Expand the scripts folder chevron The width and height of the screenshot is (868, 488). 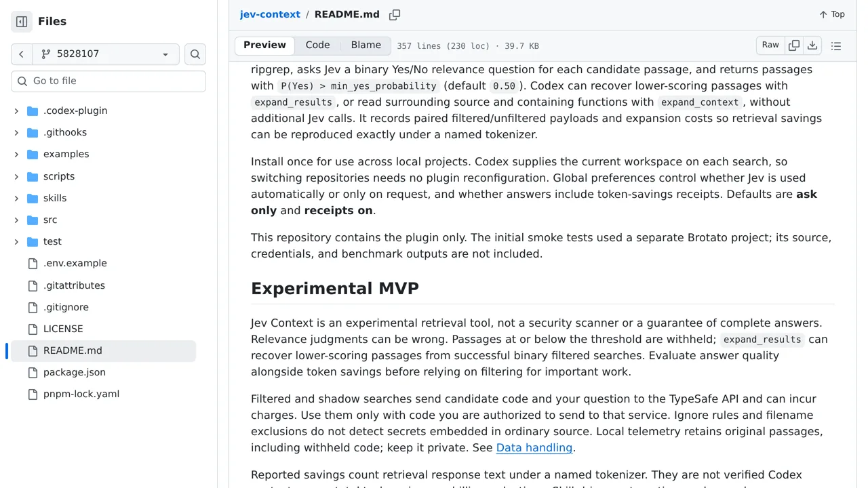(16, 176)
